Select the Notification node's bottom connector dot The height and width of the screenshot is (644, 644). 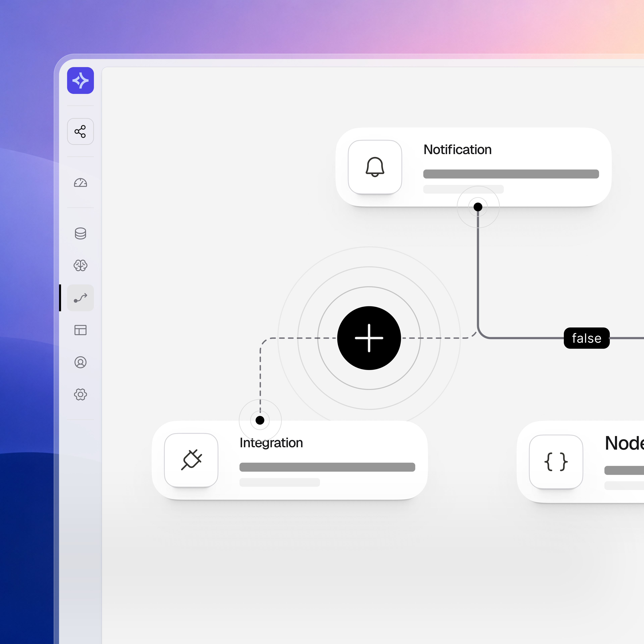click(x=478, y=207)
